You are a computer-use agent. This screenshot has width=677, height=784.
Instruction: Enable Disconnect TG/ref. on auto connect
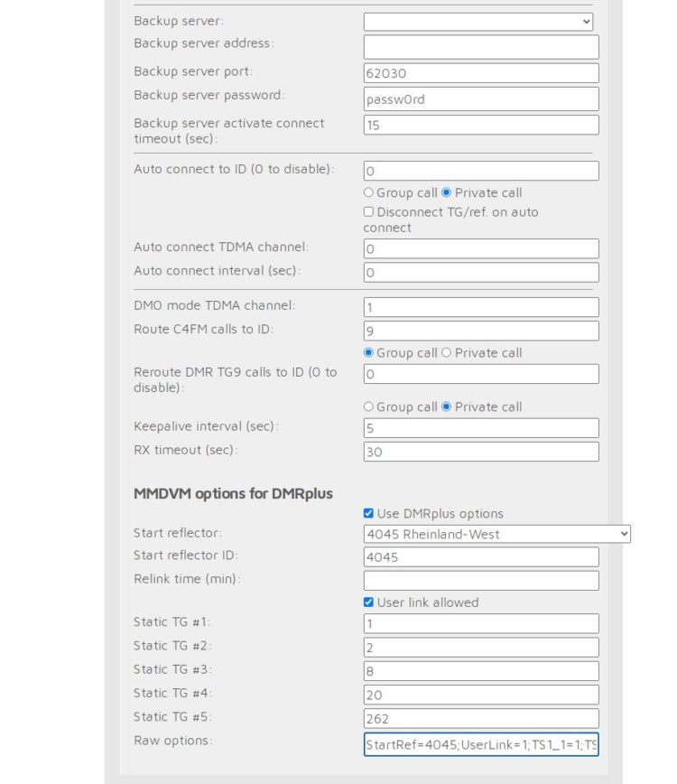368,212
